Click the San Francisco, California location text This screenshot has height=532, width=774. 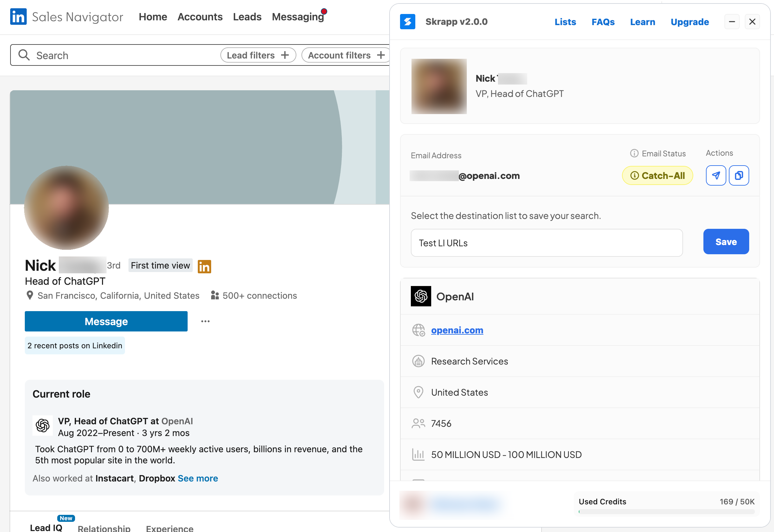pyautogui.click(x=118, y=295)
